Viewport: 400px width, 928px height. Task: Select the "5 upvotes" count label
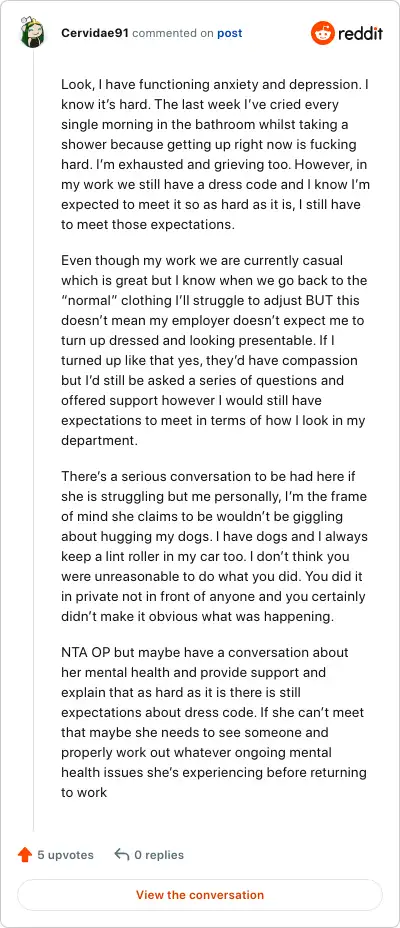(66, 855)
